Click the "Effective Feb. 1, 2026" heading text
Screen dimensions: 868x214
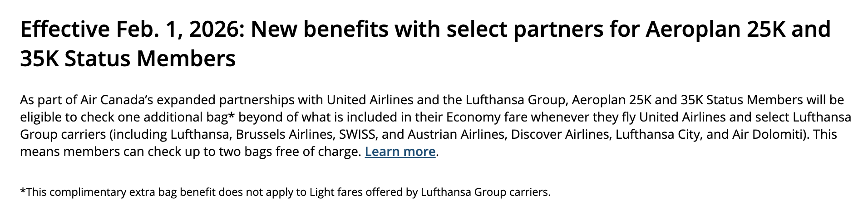[x=130, y=29]
